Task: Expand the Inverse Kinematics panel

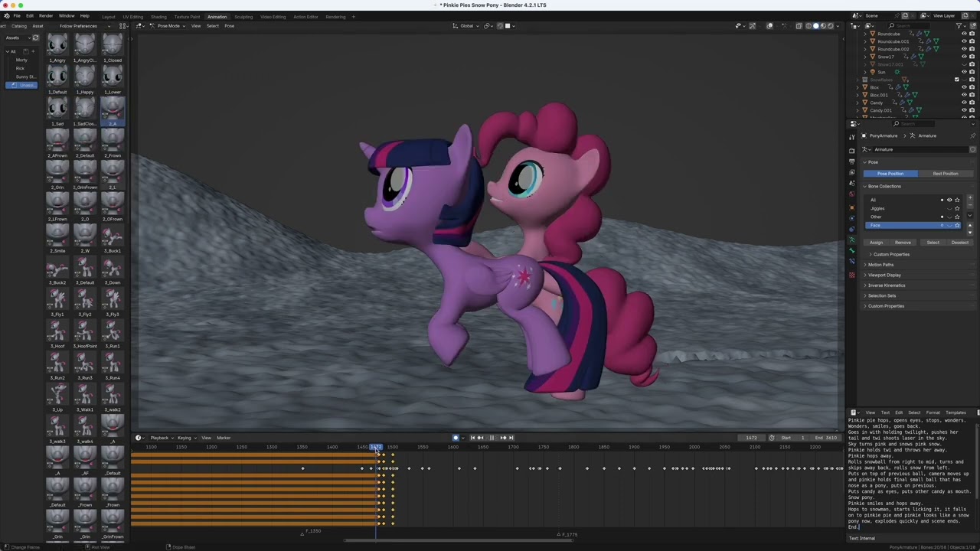Action: click(887, 285)
